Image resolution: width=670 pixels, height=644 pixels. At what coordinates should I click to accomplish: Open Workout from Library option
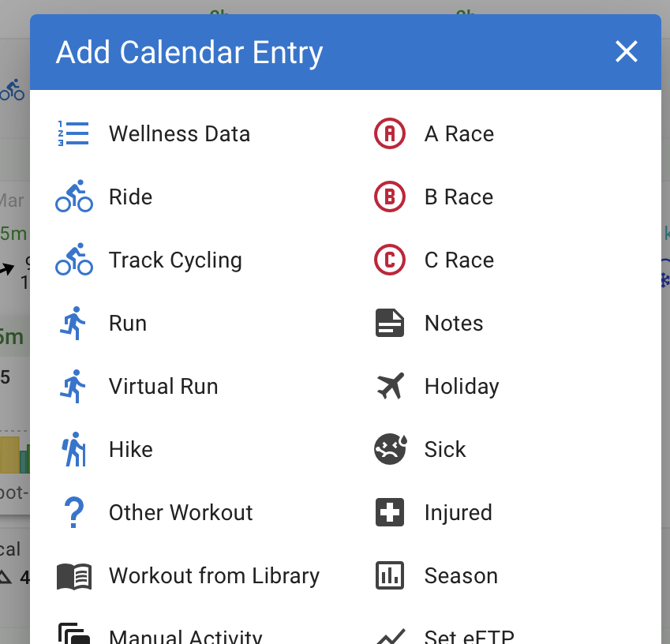(214, 576)
